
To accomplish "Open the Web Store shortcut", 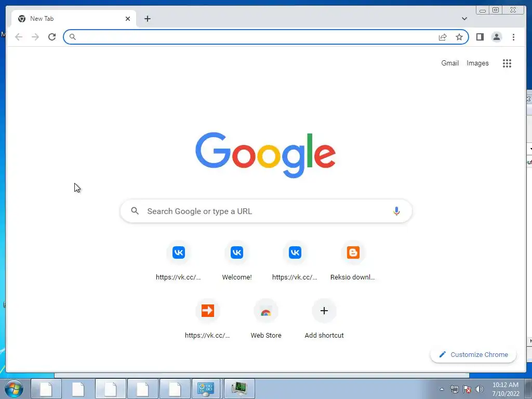I will click(266, 320).
